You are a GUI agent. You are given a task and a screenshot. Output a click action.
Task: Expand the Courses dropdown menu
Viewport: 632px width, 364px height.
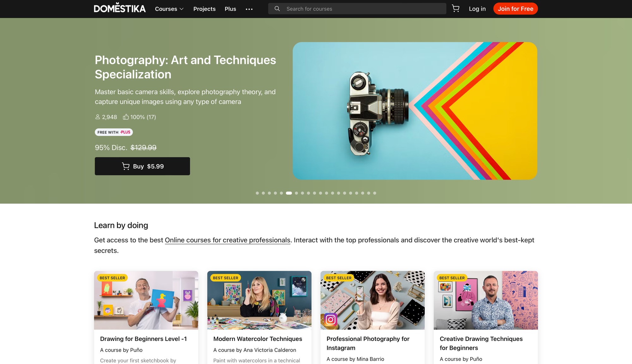coord(169,9)
